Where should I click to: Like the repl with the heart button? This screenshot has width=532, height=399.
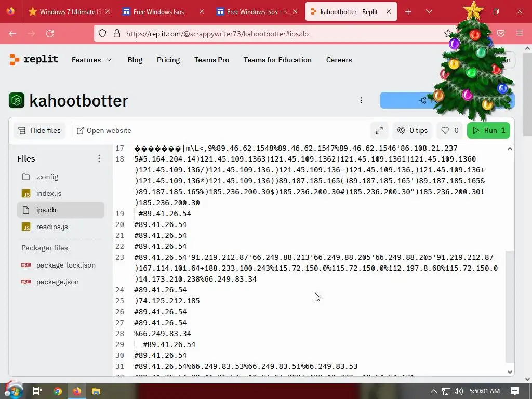click(x=449, y=130)
